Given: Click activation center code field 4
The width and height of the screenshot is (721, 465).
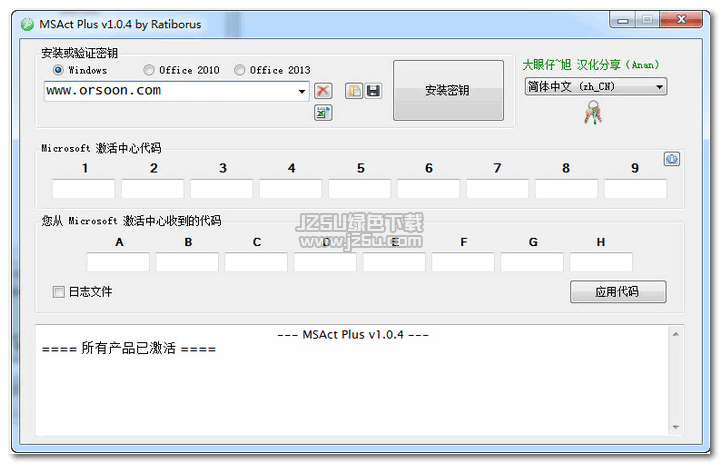Looking at the screenshot, I should pyautogui.click(x=291, y=189).
